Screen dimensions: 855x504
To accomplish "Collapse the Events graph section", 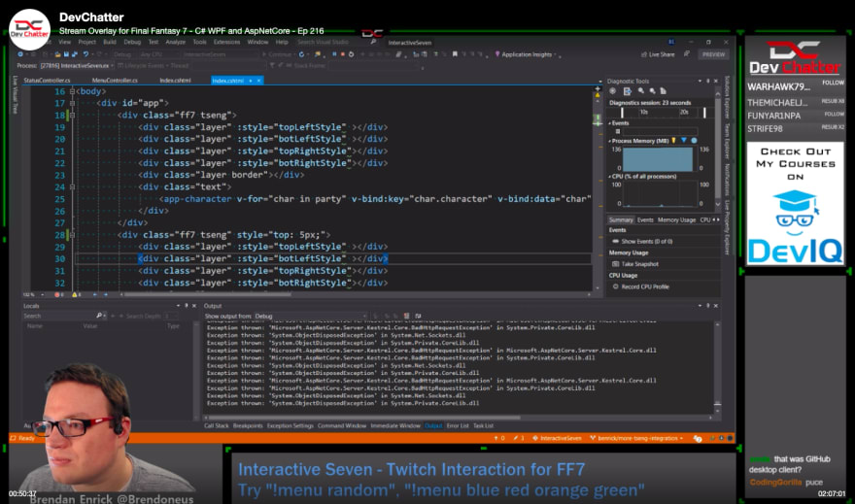I will 609,123.
